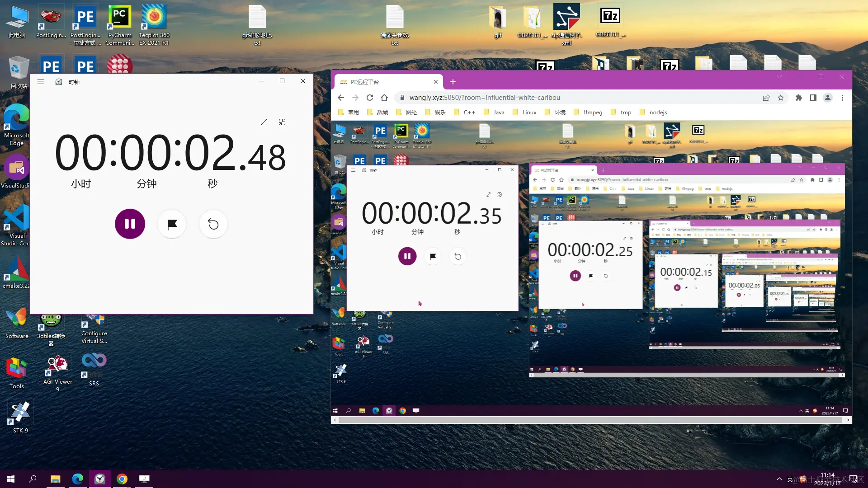The image size is (868, 488).
Task: Click the address bar URL
Action: coord(485,98)
